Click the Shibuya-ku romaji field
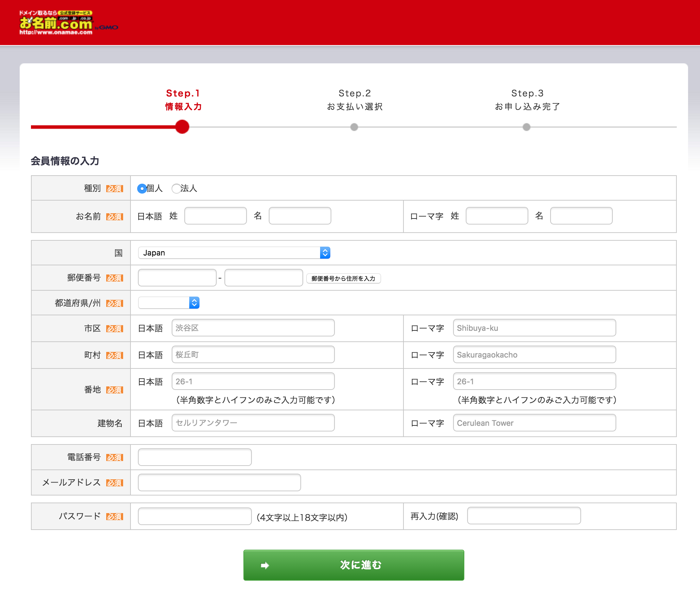700x606 pixels. [x=535, y=328]
